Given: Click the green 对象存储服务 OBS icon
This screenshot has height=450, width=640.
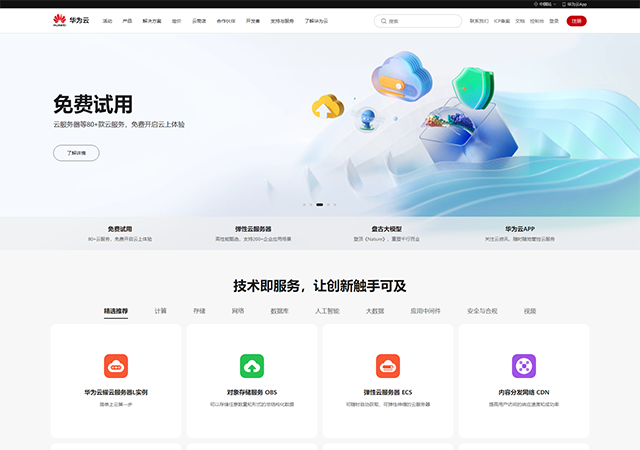Looking at the screenshot, I should click(x=252, y=365).
